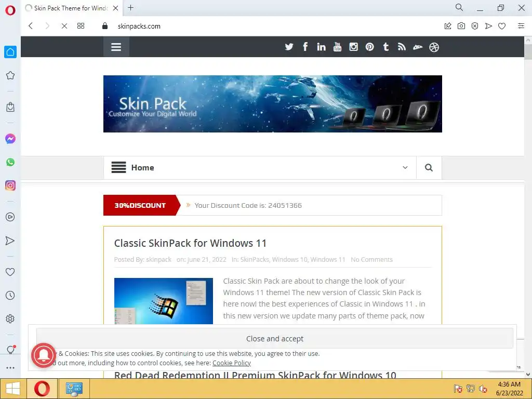View site security lock info
This screenshot has height=399, width=532.
point(105,26)
